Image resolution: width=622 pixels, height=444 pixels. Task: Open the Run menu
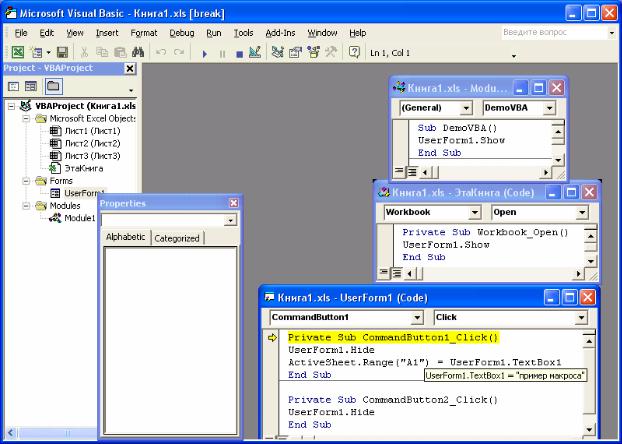click(214, 33)
